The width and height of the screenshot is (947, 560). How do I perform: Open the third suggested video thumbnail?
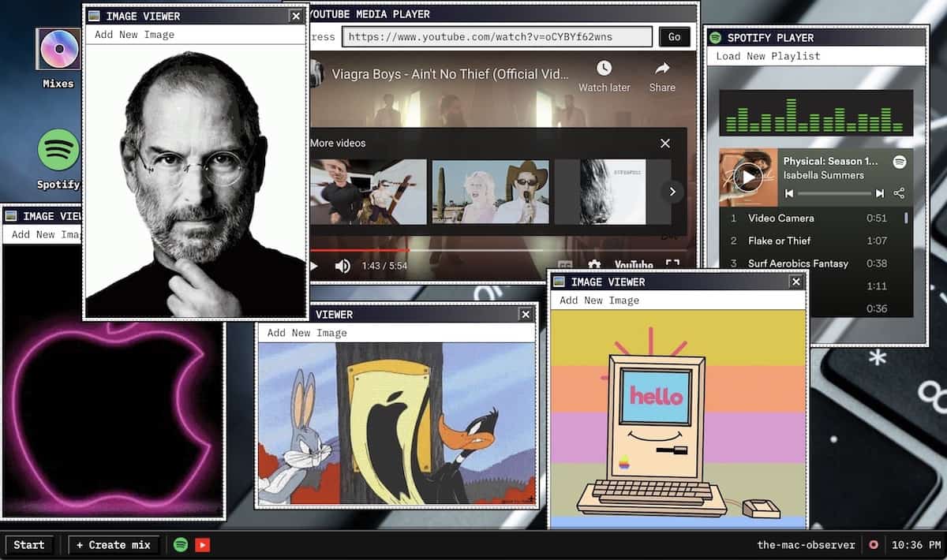point(612,192)
